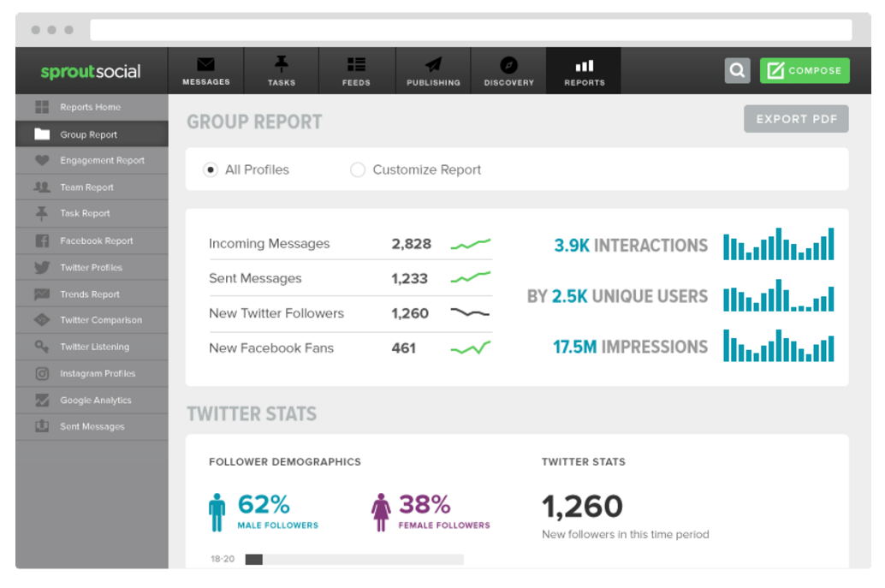Click the Impressions bar chart
Image resolution: width=885 pixels, height=588 pixels.
point(778,345)
